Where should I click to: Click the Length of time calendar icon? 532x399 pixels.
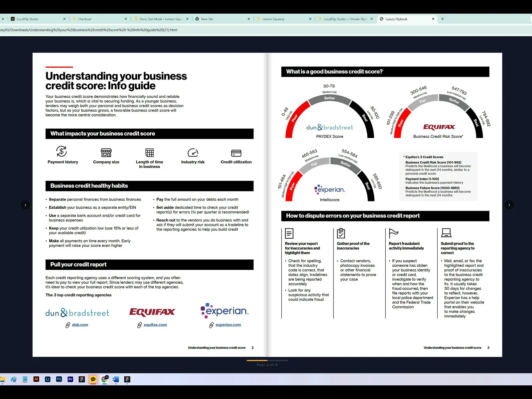click(150, 153)
